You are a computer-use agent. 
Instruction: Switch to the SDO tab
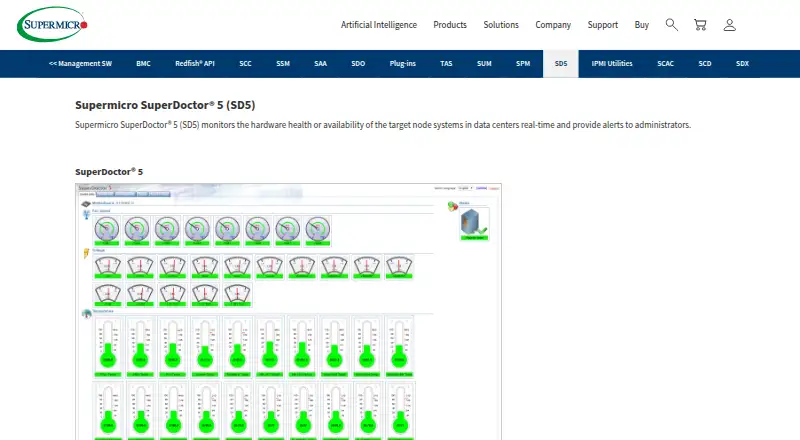pyautogui.click(x=358, y=64)
